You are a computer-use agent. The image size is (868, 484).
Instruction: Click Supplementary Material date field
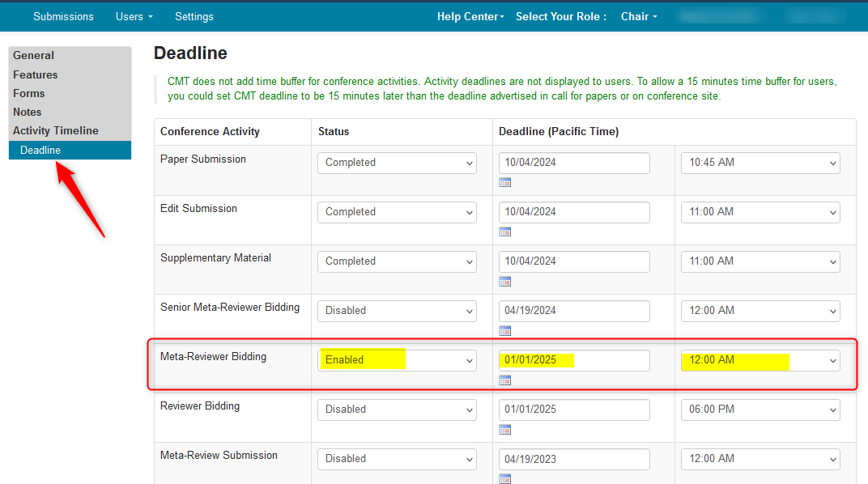click(574, 261)
